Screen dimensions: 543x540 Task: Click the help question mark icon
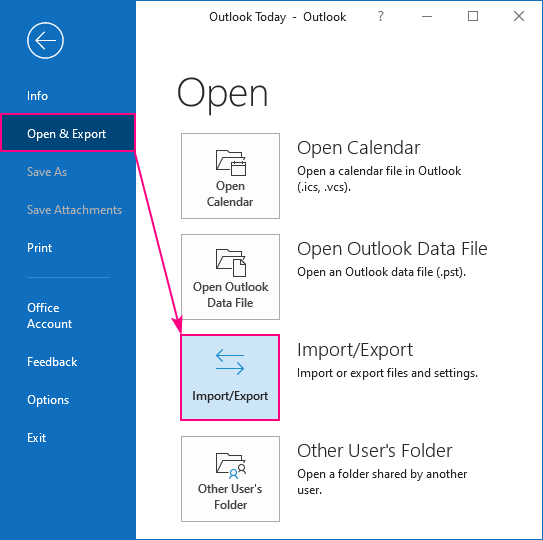[381, 16]
